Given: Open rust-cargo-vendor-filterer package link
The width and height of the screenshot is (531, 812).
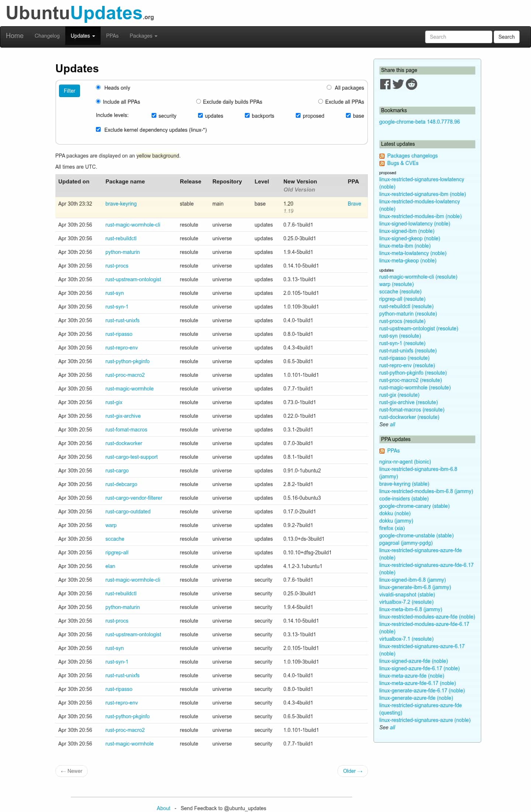Looking at the screenshot, I should [x=133, y=498].
